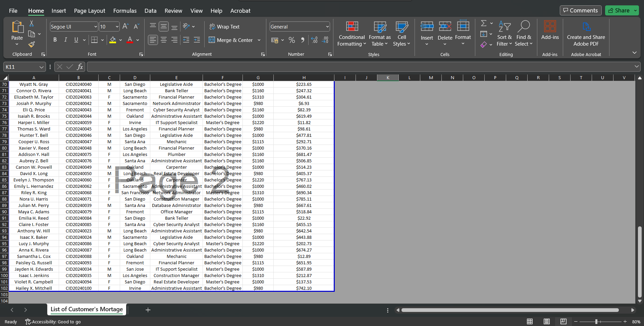This screenshot has width=644, height=326.
Task: Toggle Wrap Text
Action: (224, 26)
